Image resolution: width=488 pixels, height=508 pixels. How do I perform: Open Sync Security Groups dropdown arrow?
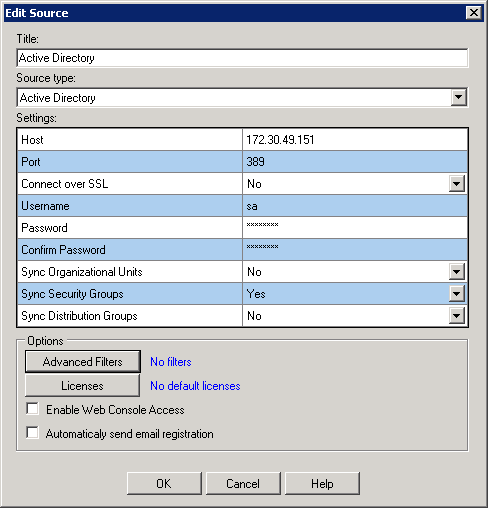pyautogui.click(x=456, y=294)
